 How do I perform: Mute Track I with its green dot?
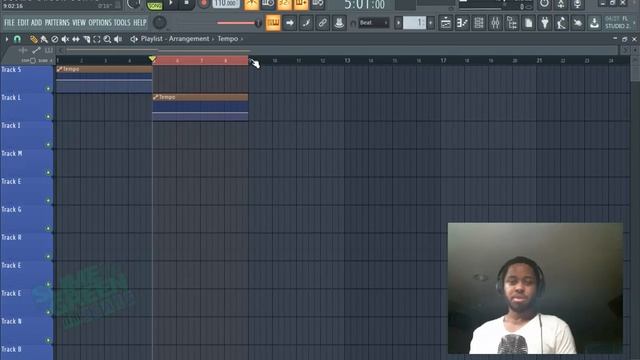point(48,145)
